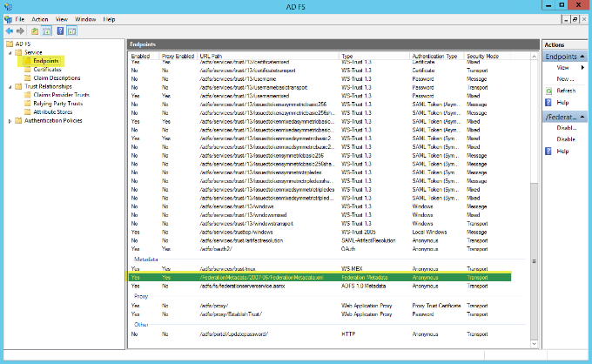Click the Back arrow toolbar icon

[8, 30]
